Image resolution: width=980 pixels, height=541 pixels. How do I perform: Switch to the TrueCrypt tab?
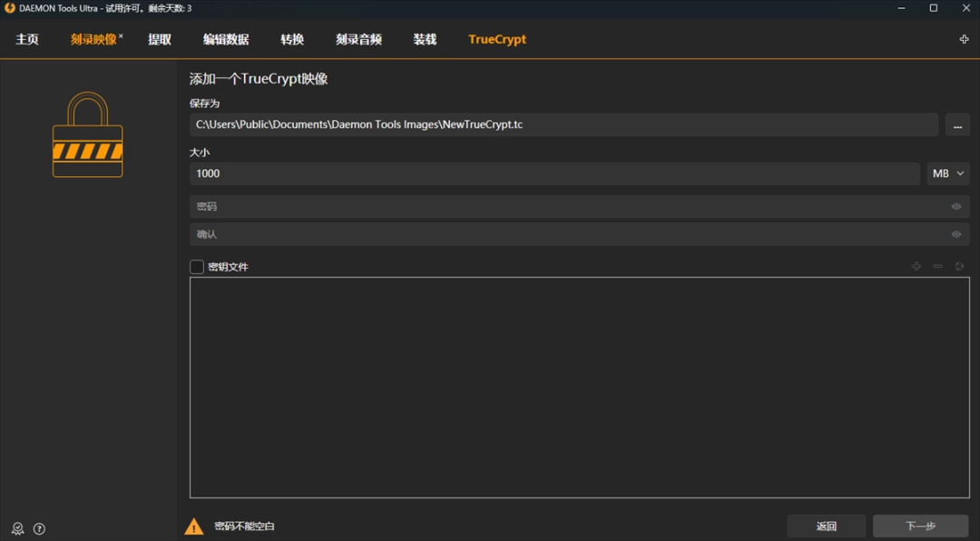point(495,39)
